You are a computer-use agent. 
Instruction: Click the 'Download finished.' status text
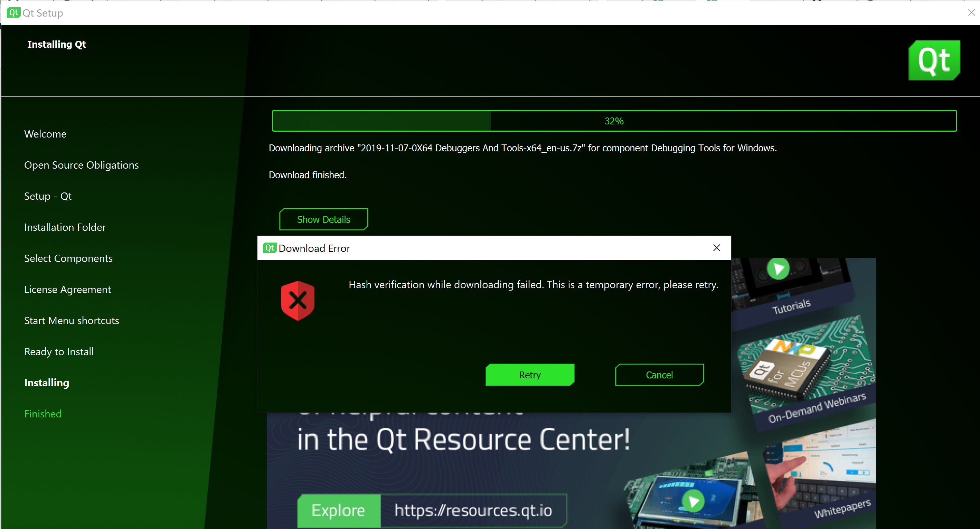(308, 175)
